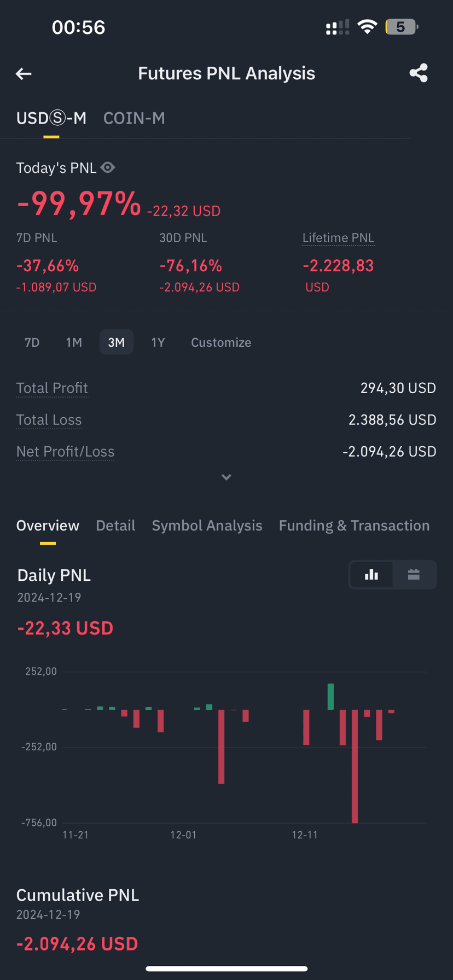Open the Detail tab
This screenshot has width=453, height=980.
point(115,526)
